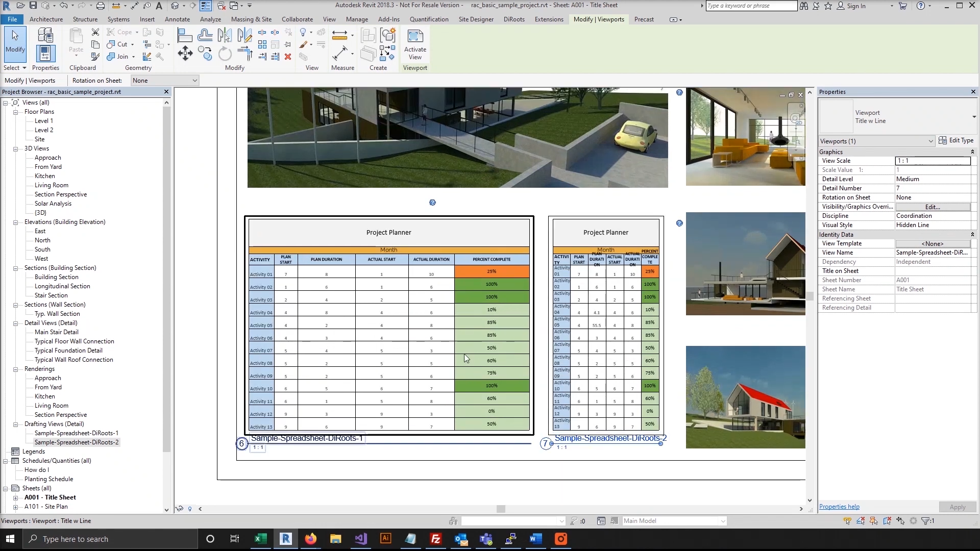Viewport: 980px width, 551px height.
Task: Toggle Select Pinned Elements in the status bar
Action: click(x=874, y=521)
